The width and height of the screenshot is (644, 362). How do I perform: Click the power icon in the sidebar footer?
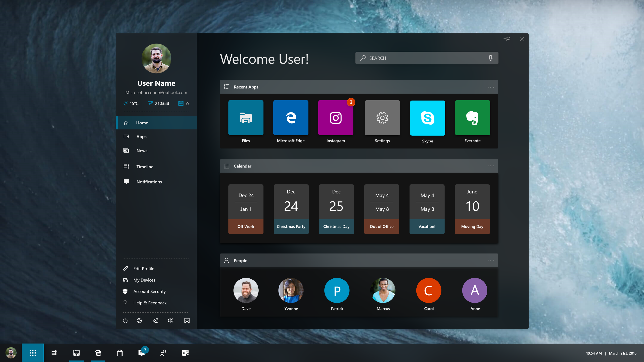(125, 321)
